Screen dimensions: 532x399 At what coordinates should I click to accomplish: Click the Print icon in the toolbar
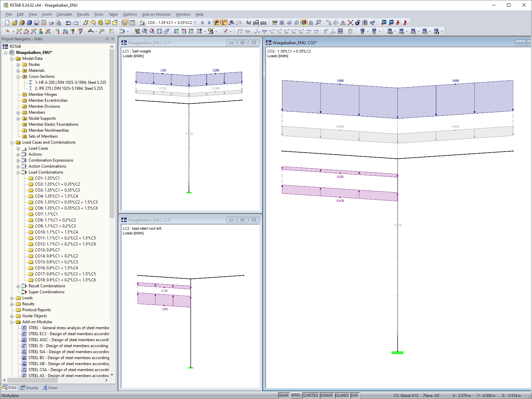pos(51,23)
